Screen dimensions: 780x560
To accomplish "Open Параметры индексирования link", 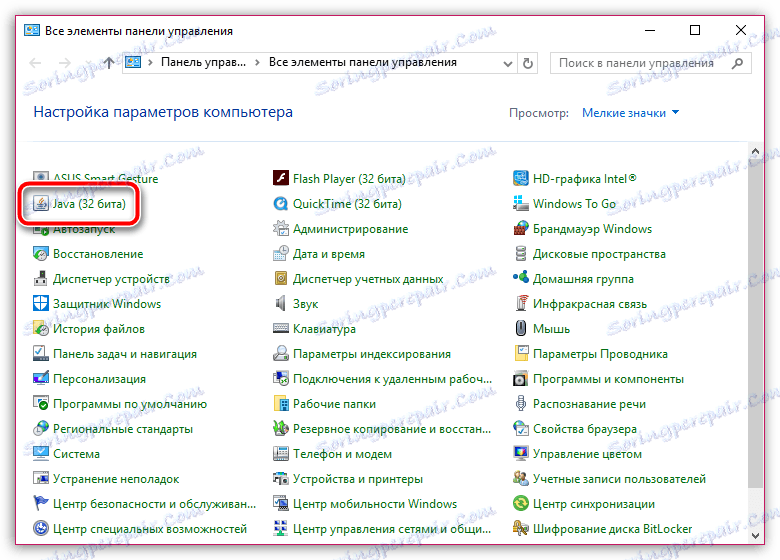I will [372, 354].
